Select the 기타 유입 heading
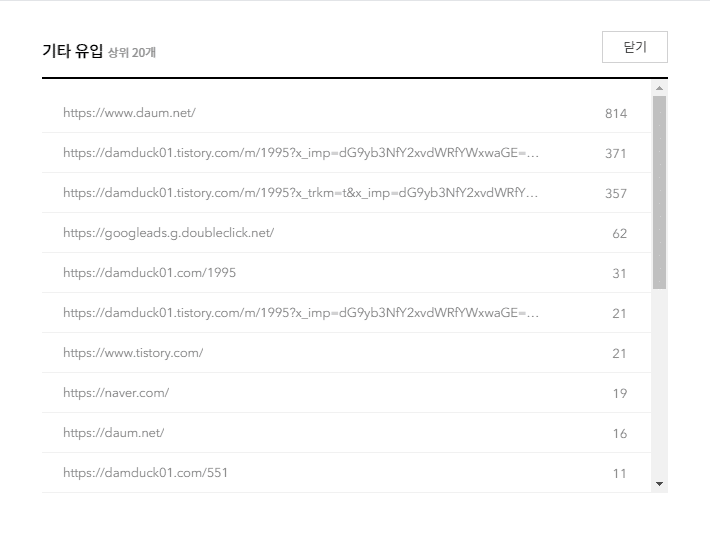 click(73, 51)
